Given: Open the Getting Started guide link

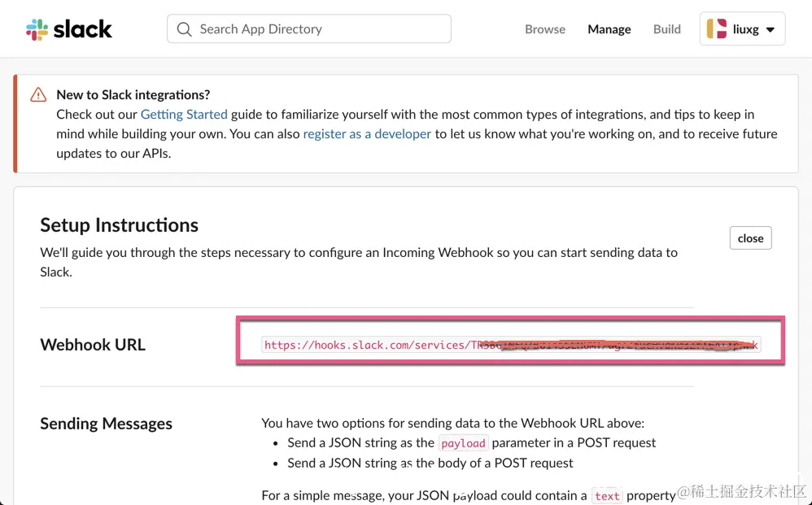Looking at the screenshot, I should (x=184, y=115).
